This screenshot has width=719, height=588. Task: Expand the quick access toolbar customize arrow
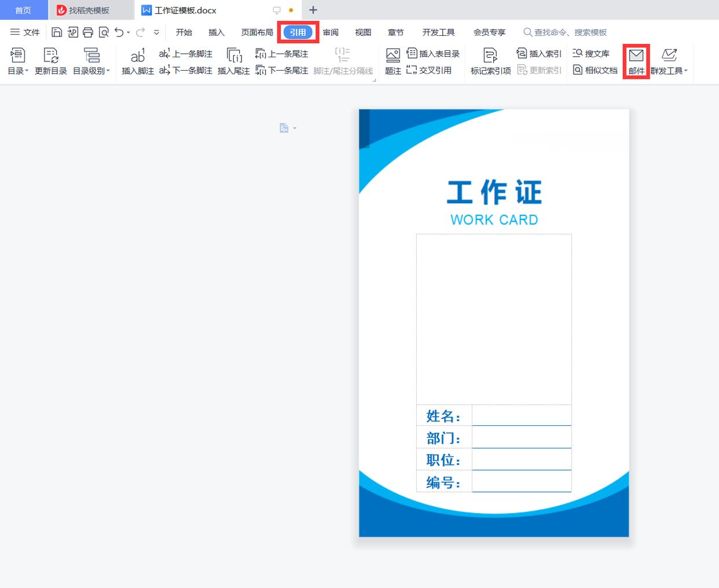tap(156, 32)
